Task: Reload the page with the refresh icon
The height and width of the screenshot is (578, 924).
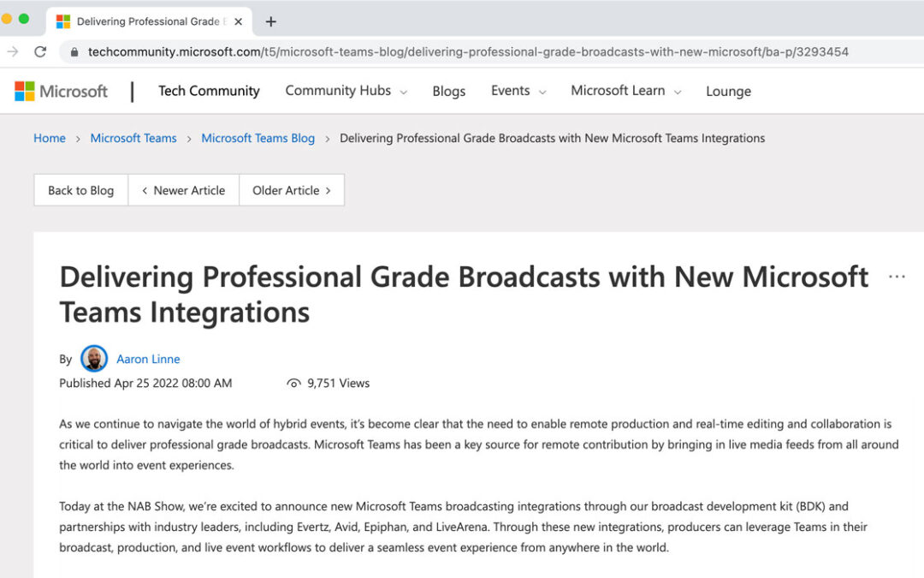Action: click(40, 52)
